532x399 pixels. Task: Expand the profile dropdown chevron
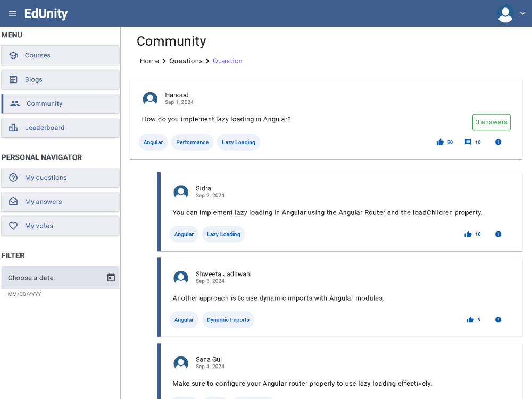523,14
